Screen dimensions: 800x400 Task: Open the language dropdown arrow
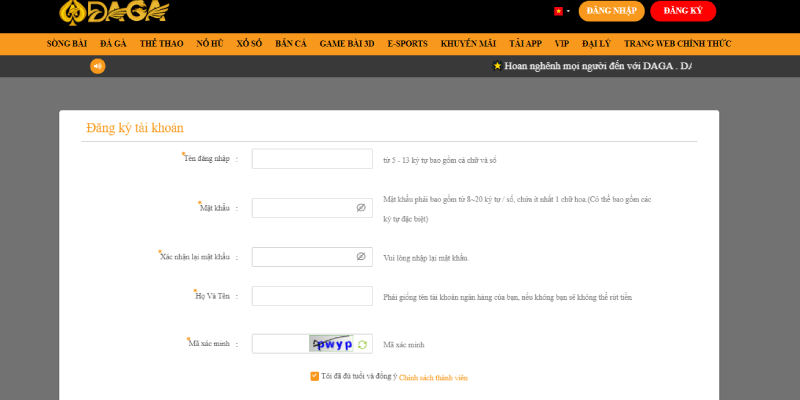pyautogui.click(x=568, y=11)
